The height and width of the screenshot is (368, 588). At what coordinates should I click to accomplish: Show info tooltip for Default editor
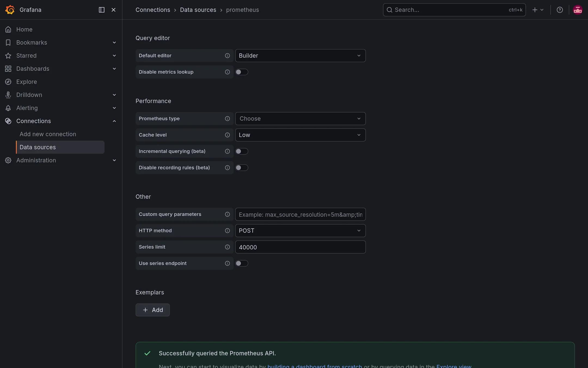pyautogui.click(x=227, y=56)
